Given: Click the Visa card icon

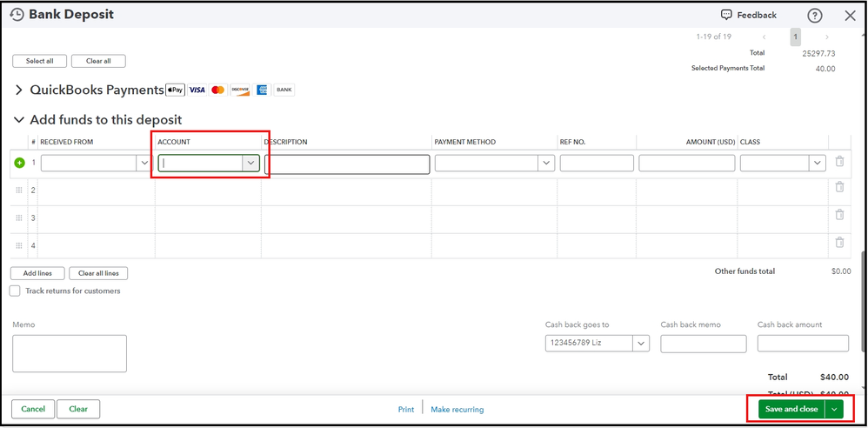Looking at the screenshot, I should [197, 90].
